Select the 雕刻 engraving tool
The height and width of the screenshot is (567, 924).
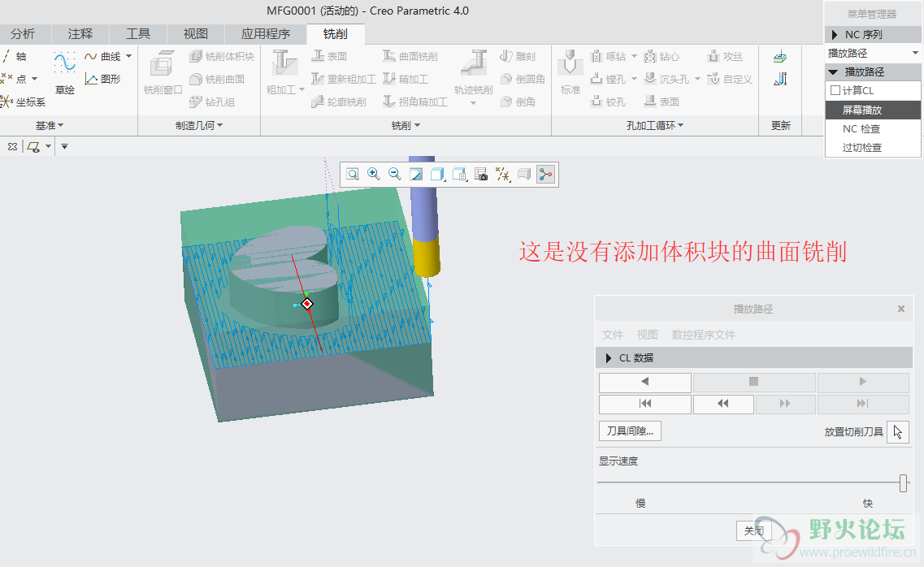[x=518, y=57]
